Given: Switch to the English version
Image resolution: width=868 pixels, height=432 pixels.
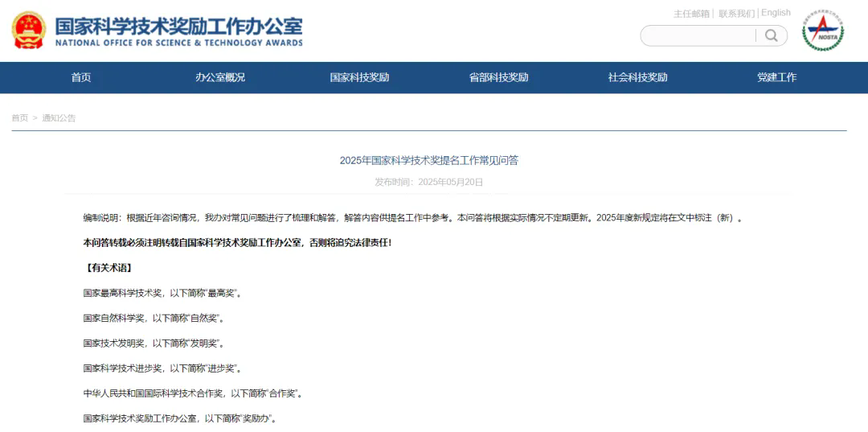Looking at the screenshot, I should click(x=776, y=13).
